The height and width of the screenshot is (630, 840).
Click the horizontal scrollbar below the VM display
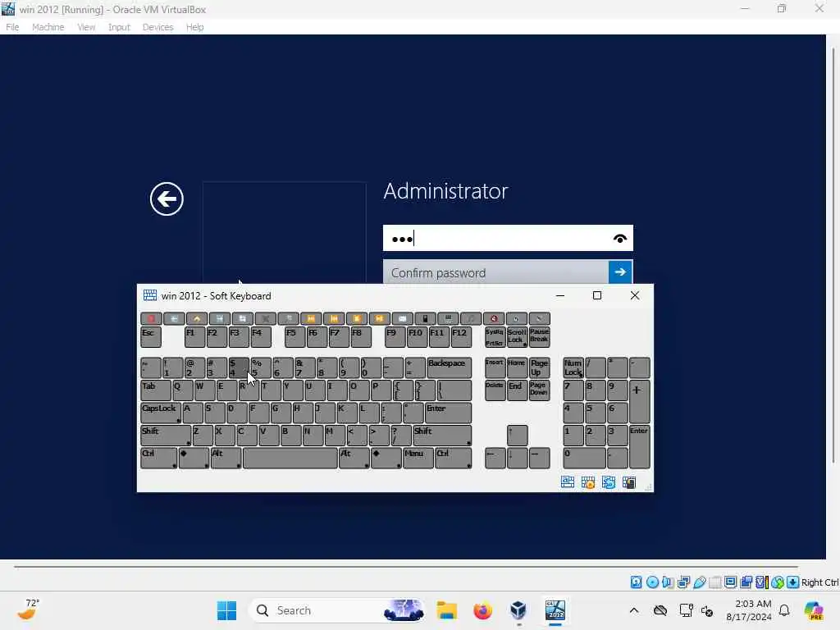pyautogui.click(x=405, y=566)
